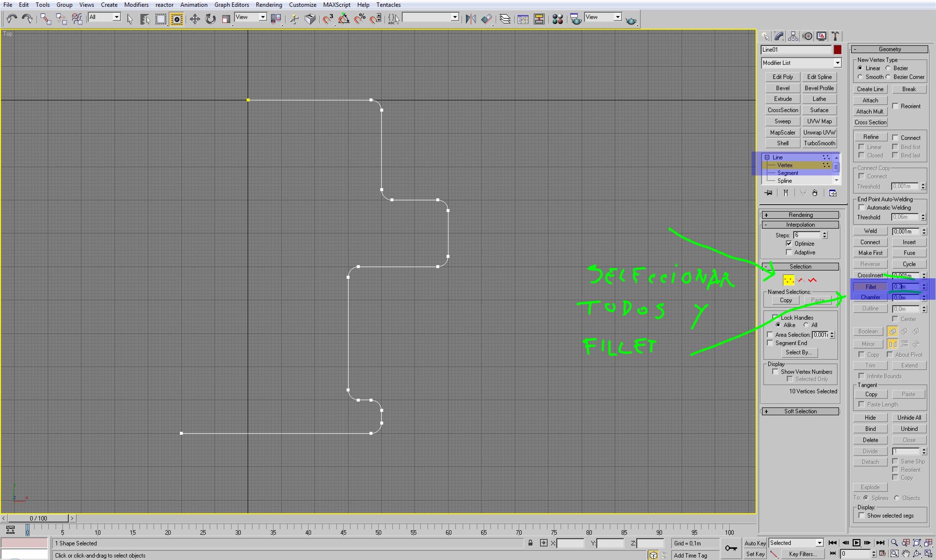Viewport: 936px width, 560px height.
Task: Click the Fillet button
Action: click(871, 287)
